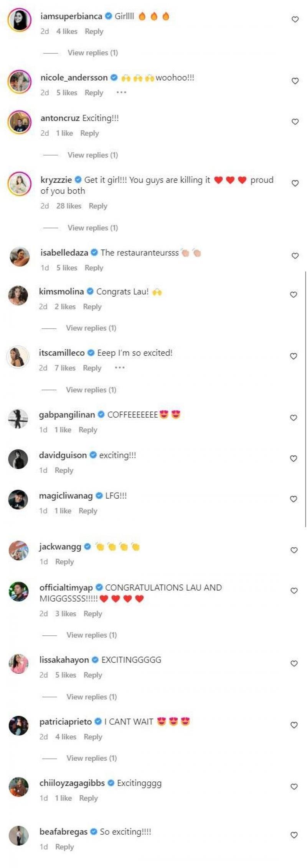
Task: Tap the heart on nicole_andersson's woohoo comment
Action: click(295, 80)
